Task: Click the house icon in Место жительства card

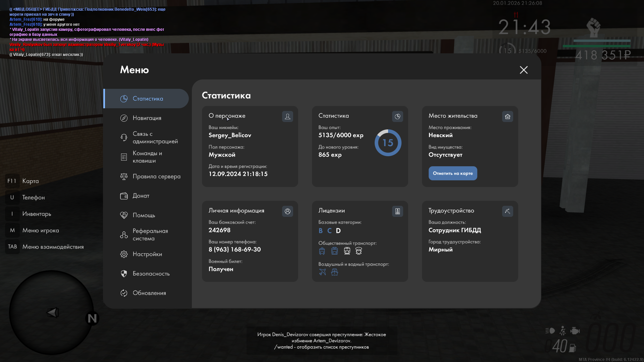Action: [507, 116]
